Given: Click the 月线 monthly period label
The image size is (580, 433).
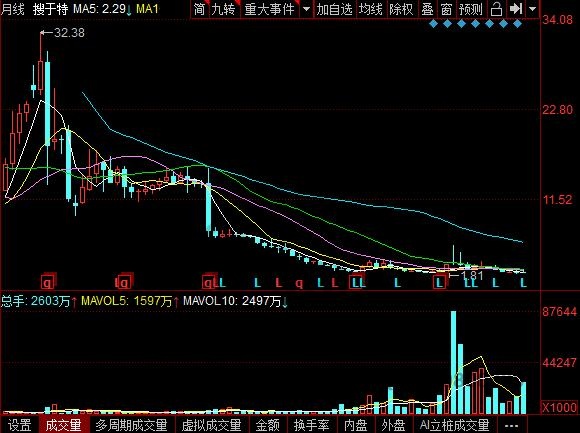Looking at the screenshot, I should coord(13,9).
